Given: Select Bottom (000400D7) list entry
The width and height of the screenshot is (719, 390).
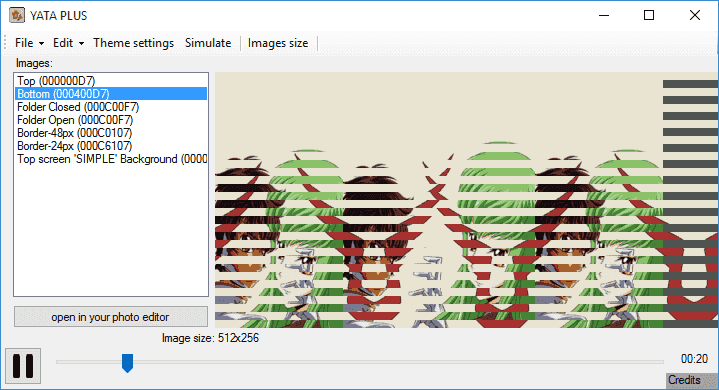Looking at the screenshot, I should (111, 94).
